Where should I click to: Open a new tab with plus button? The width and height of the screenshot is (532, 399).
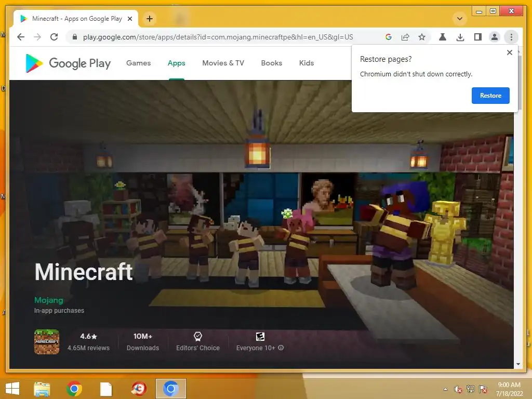coord(150,19)
